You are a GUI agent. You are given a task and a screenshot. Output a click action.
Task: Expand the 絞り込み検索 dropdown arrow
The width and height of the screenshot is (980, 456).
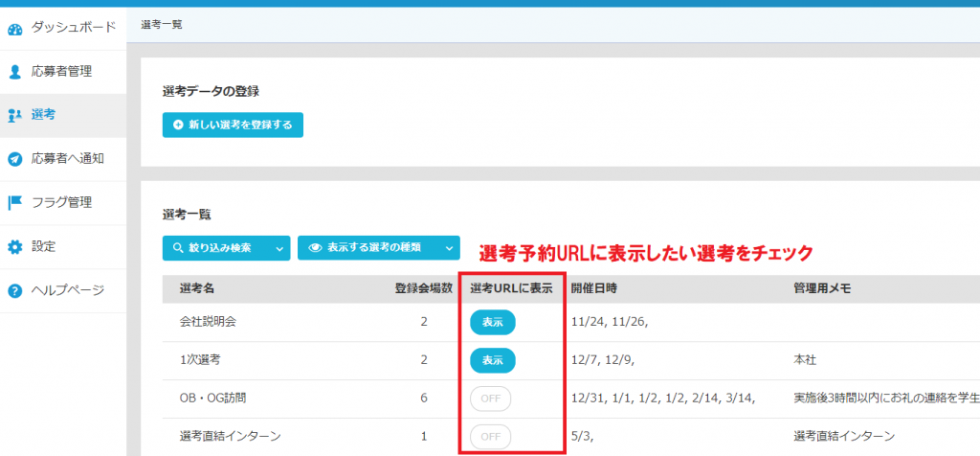[x=279, y=248]
